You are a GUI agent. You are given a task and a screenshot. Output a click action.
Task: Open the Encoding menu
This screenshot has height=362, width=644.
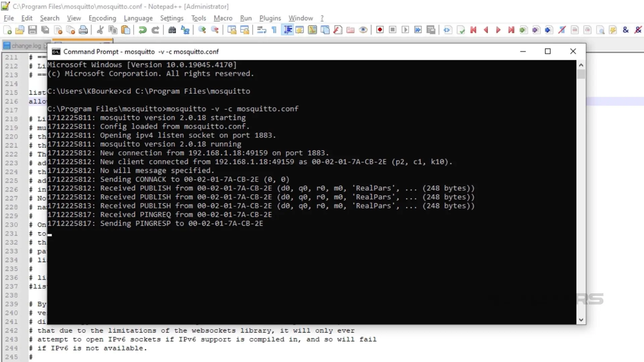[102, 18]
